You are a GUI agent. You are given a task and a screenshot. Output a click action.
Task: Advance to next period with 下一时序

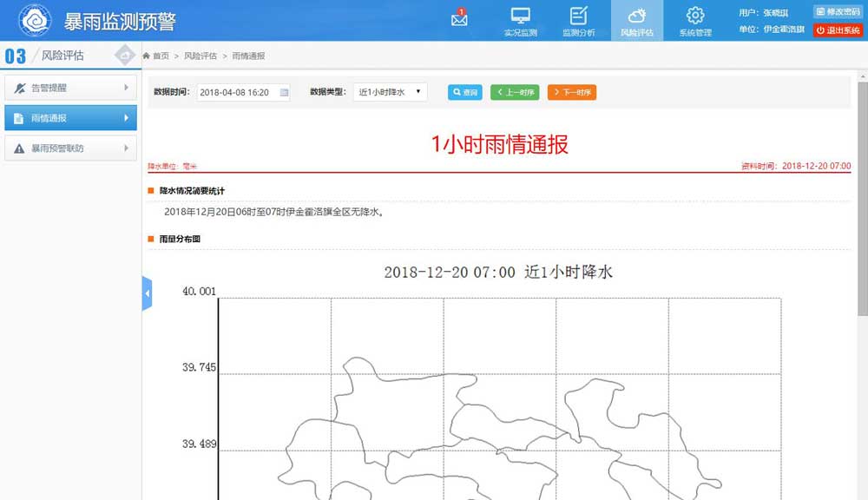[572, 92]
